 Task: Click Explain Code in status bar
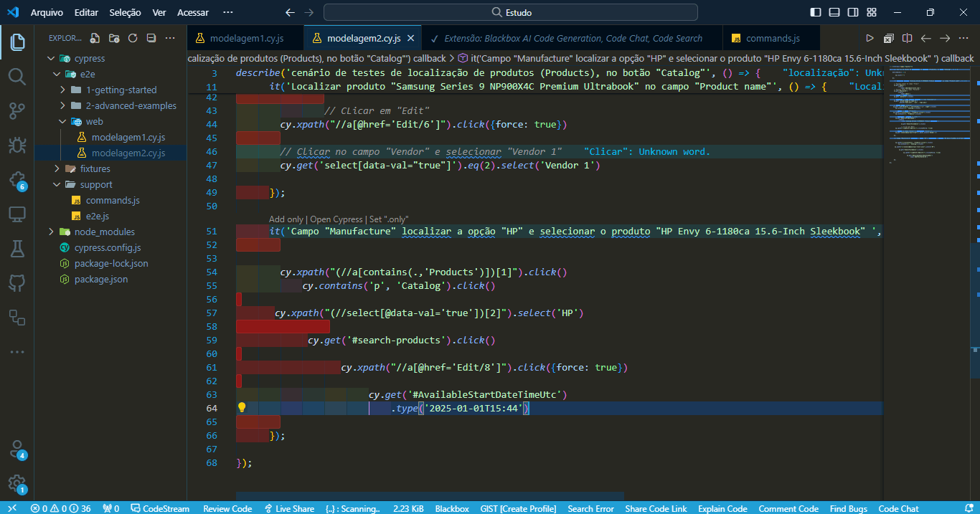click(x=722, y=508)
